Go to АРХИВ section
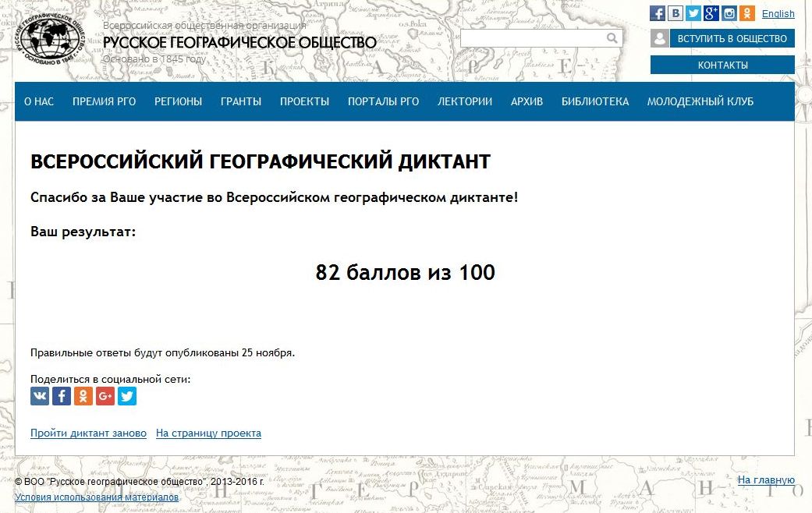The image size is (812, 513). point(527,101)
